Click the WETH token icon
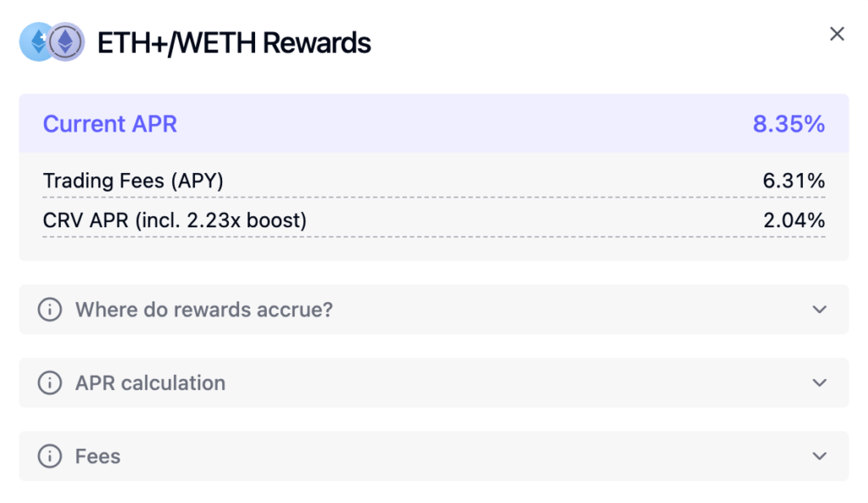Screen dimensions: 868x503 coord(66,42)
